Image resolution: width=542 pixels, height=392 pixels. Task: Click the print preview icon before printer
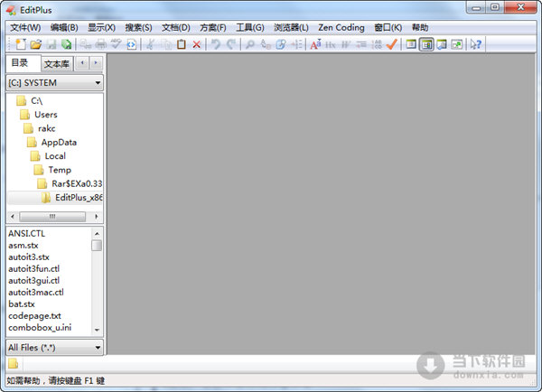pyautogui.click(x=86, y=44)
